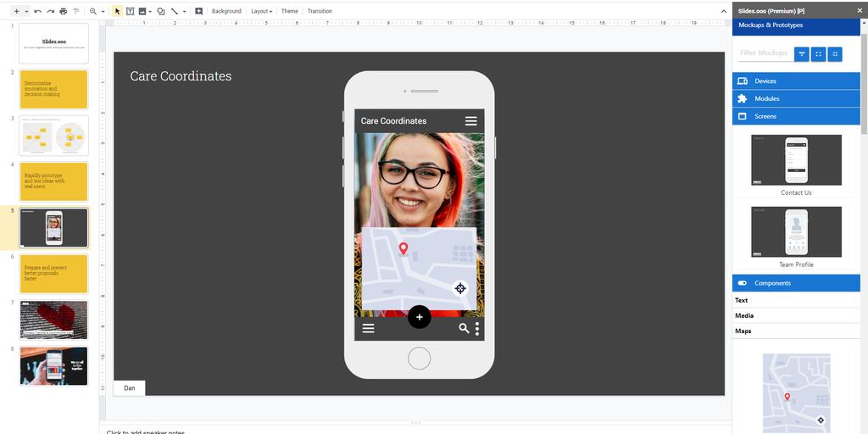Screen dimensions: 868x434
Task: Click the filter icon beside Filter Mockups
Action: coord(802,53)
